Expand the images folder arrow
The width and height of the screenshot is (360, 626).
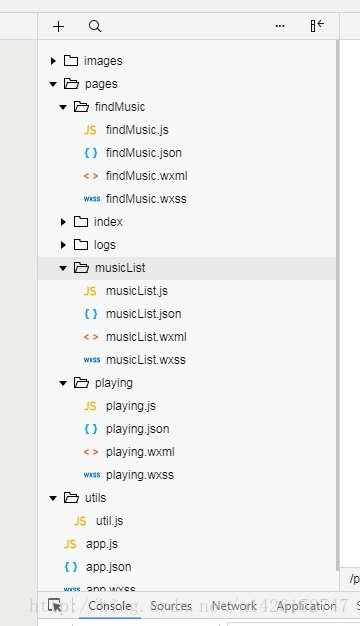(53, 61)
